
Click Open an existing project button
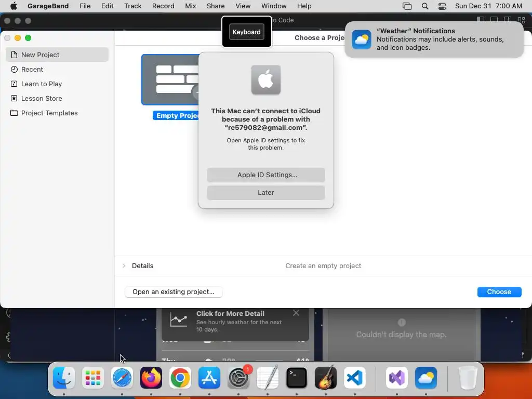tap(174, 292)
